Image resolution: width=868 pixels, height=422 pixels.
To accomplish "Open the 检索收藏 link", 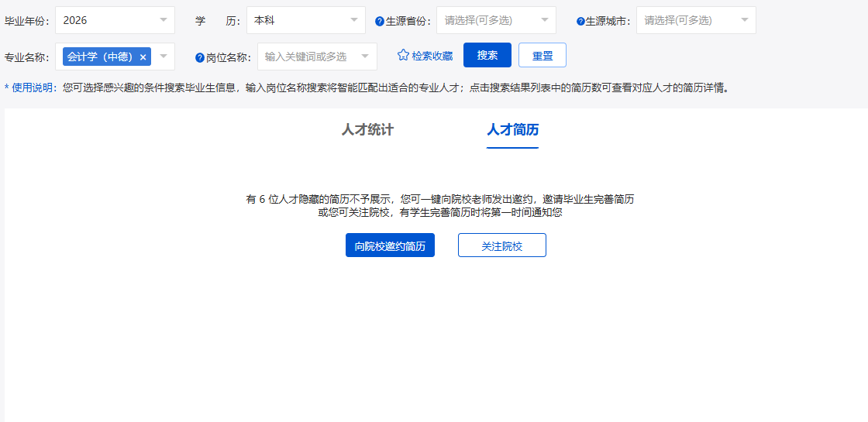I will click(x=432, y=56).
